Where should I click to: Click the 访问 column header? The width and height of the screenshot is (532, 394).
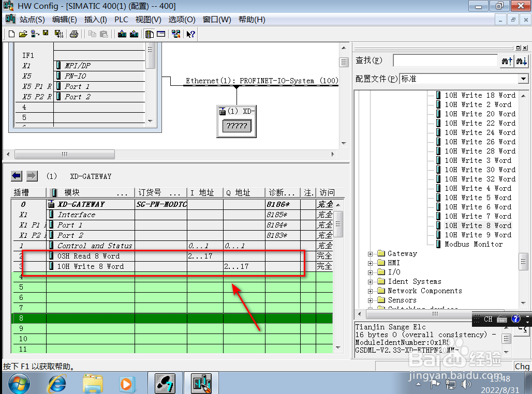coord(330,192)
